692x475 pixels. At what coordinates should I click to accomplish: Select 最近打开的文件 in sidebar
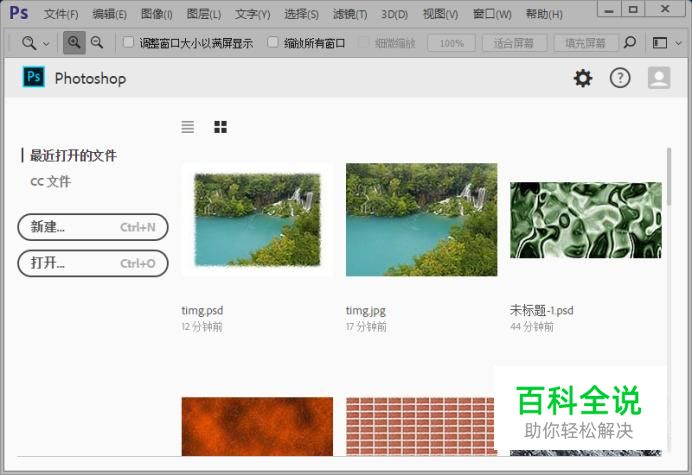[73, 155]
